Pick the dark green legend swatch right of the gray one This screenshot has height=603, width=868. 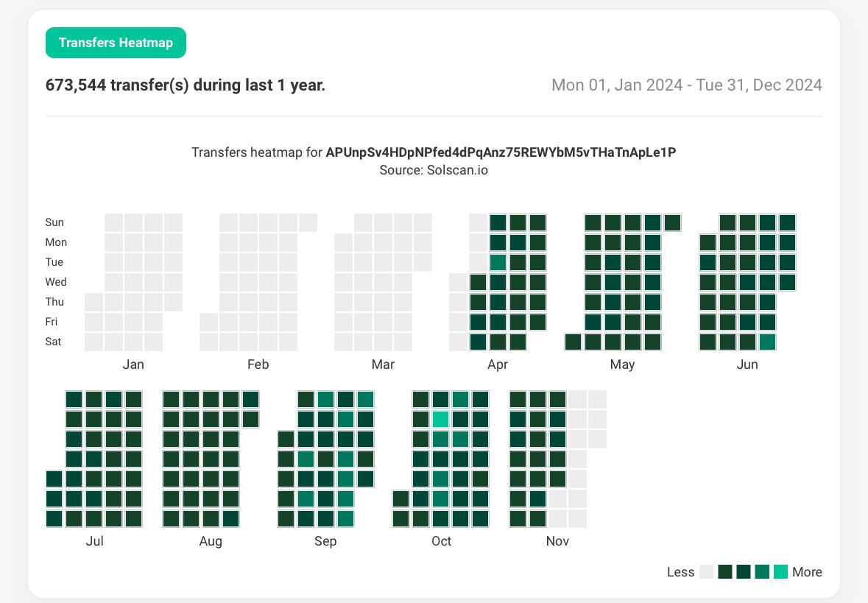(725, 571)
